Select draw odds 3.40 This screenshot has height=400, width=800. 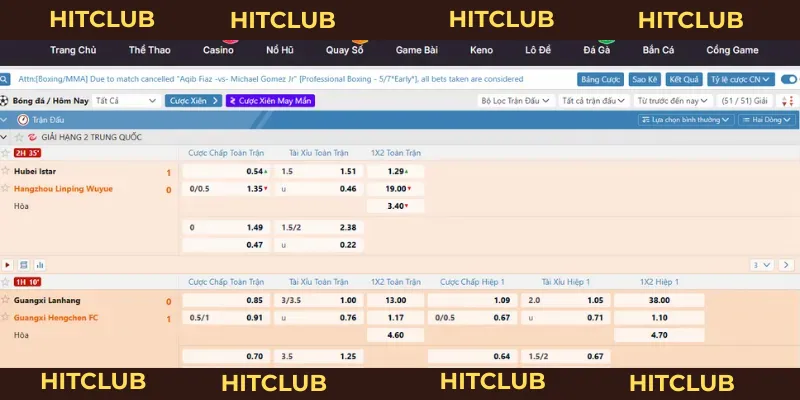click(x=395, y=206)
